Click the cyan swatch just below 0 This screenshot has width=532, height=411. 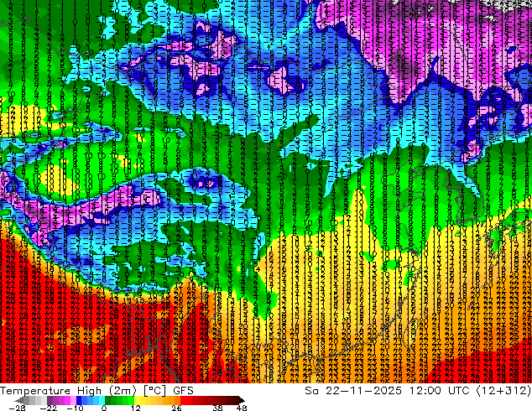coord(102,400)
